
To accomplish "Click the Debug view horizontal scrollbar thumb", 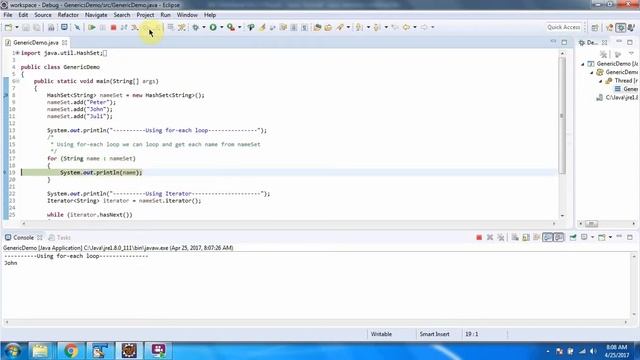I will (591, 224).
